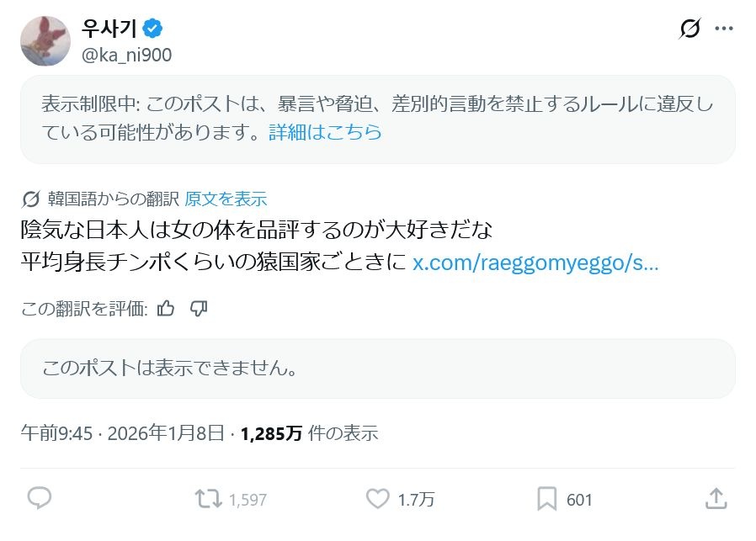756x541 pixels.
Task: Like the post with heart icon
Action: [377, 499]
